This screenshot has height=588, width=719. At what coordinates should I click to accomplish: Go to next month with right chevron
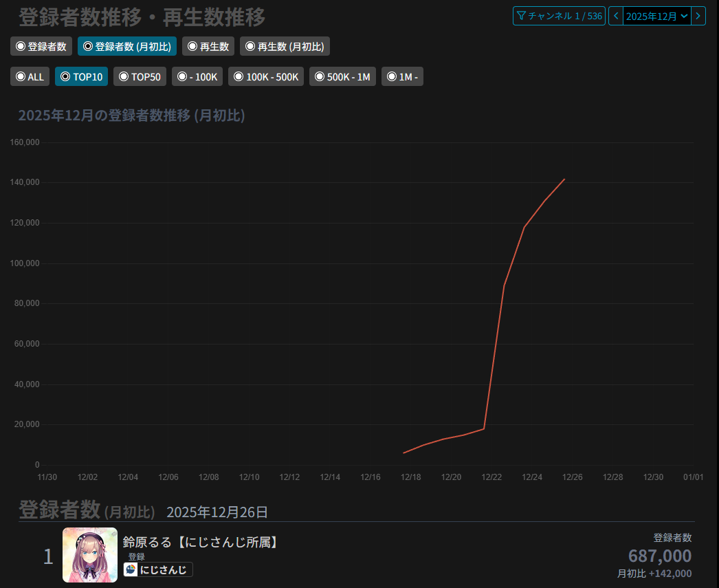pyautogui.click(x=698, y=16)
